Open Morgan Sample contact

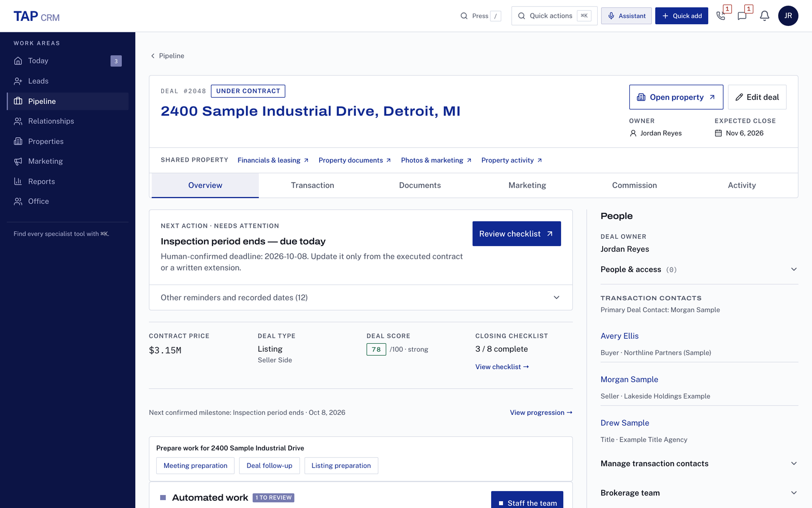pyautogui.click(x=629, y=379)
